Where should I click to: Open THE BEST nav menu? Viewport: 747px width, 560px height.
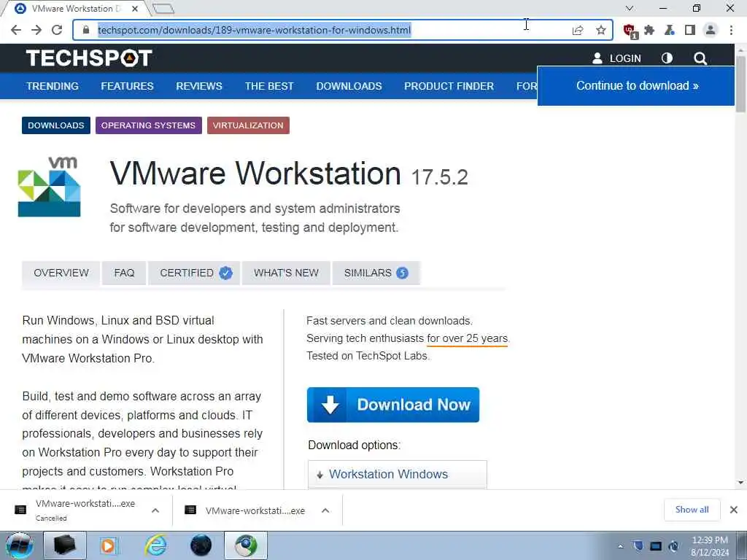pos(269,86)
